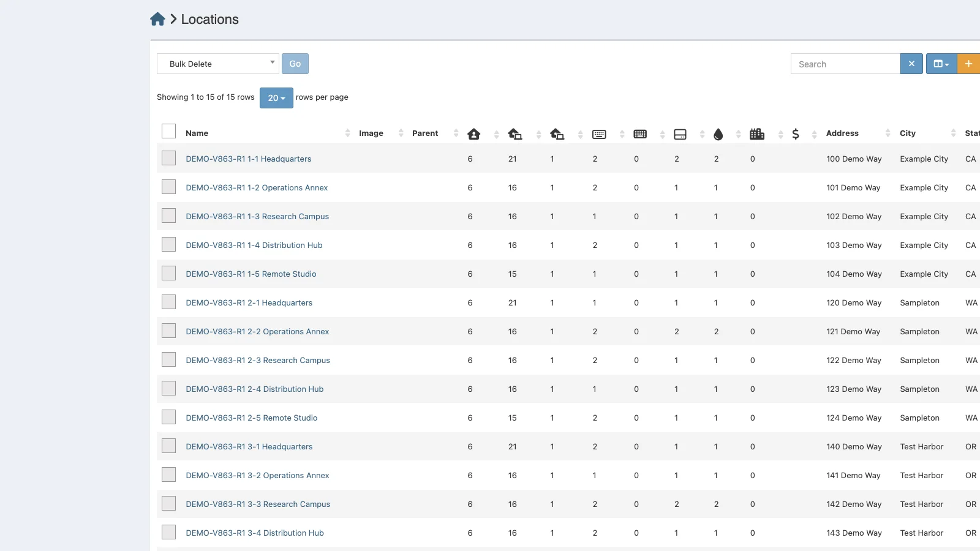Sort the table by Address column
This screenshot has height=551, width=980.
point(842,133)
